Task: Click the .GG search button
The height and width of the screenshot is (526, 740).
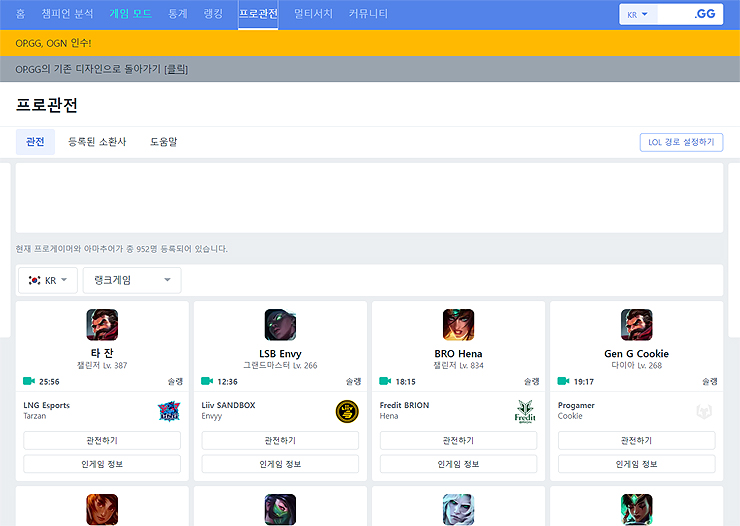Action: coord(705,14)
